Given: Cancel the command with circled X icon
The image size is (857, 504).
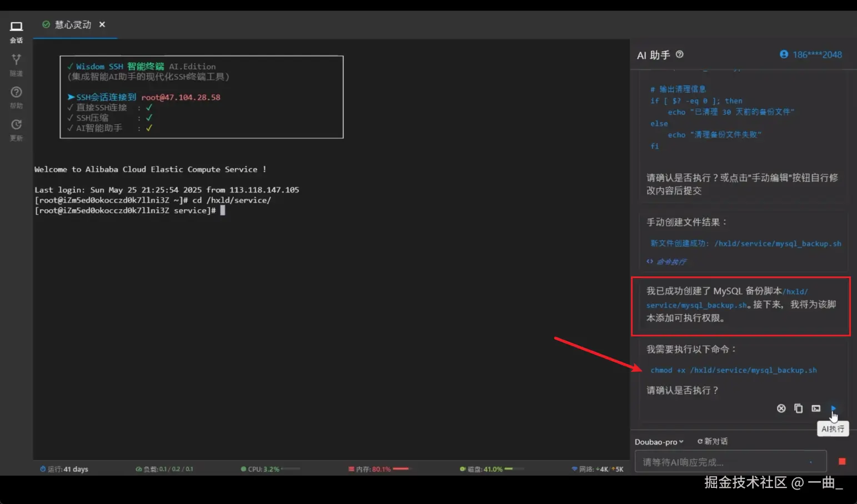Looking at the screenshot, I should tap(781, 409).
